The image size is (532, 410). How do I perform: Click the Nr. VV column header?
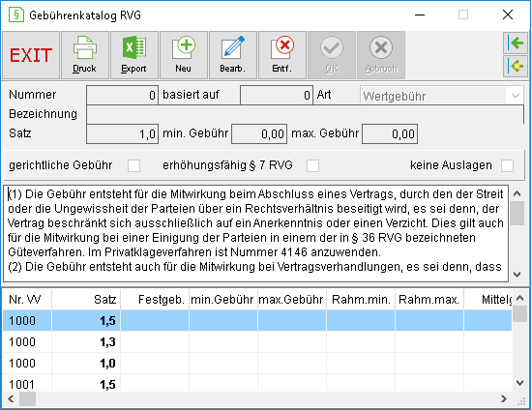tap(27, 300)
